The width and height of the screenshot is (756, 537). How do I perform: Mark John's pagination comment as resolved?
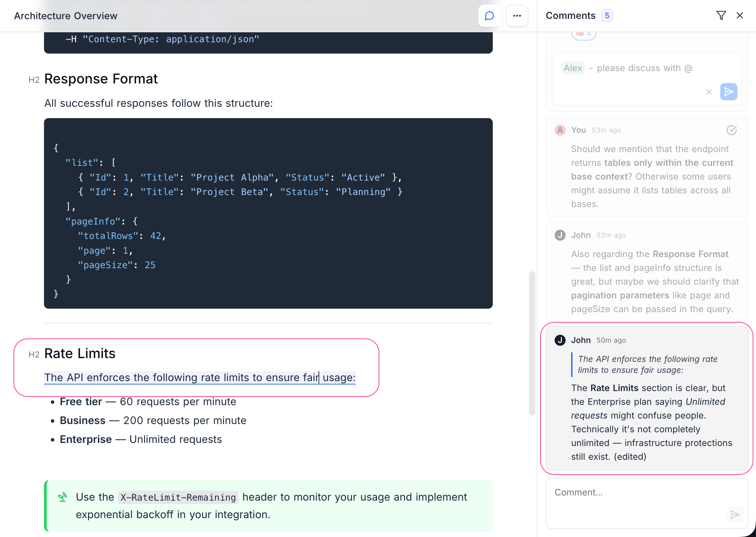(731, 235)
